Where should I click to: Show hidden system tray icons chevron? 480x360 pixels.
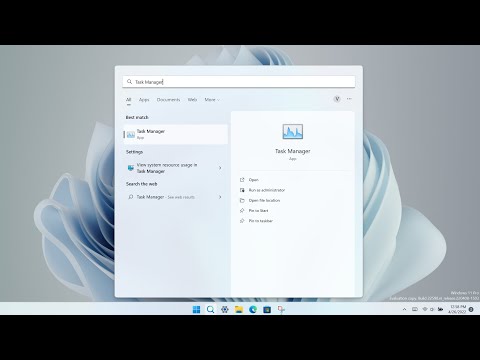coord(404,309)
